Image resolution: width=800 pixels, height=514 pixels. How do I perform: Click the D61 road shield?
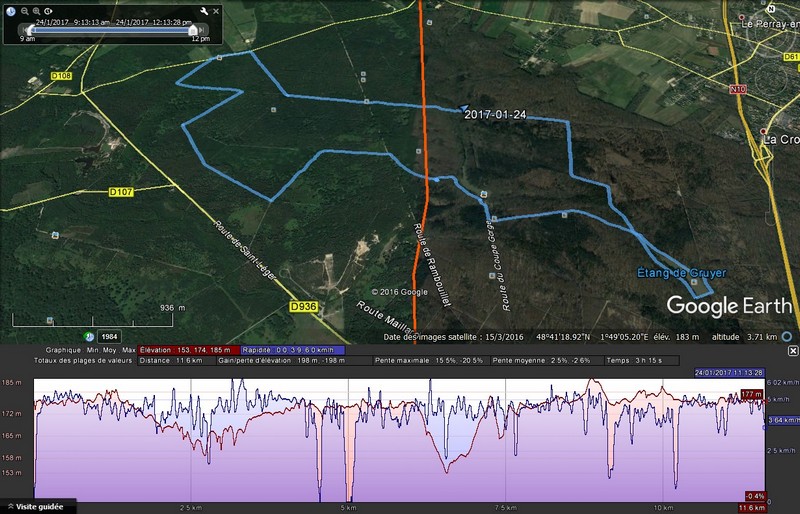pyautogui.click(x=791, y=56)
